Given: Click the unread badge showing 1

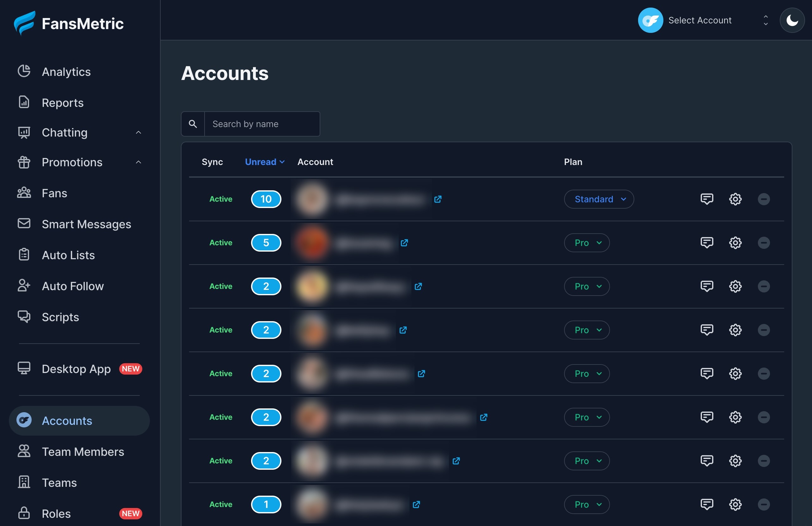Looking at the screenshot, I should point(266,504).
